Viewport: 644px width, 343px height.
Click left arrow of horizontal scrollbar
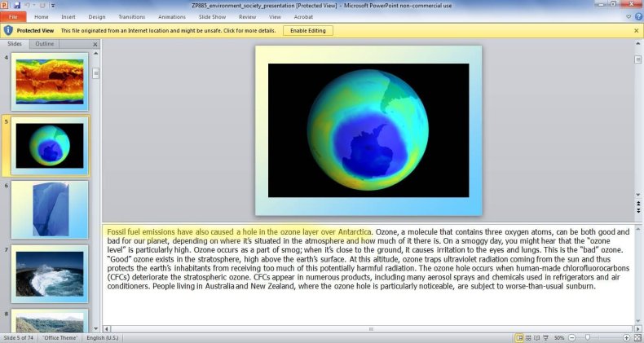click(107, 328)
